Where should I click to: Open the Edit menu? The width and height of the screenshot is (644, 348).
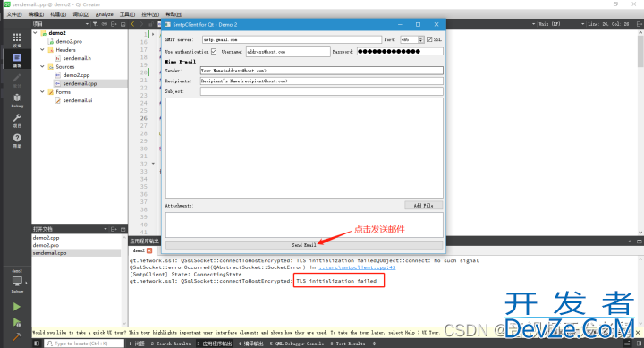point(36,14)
